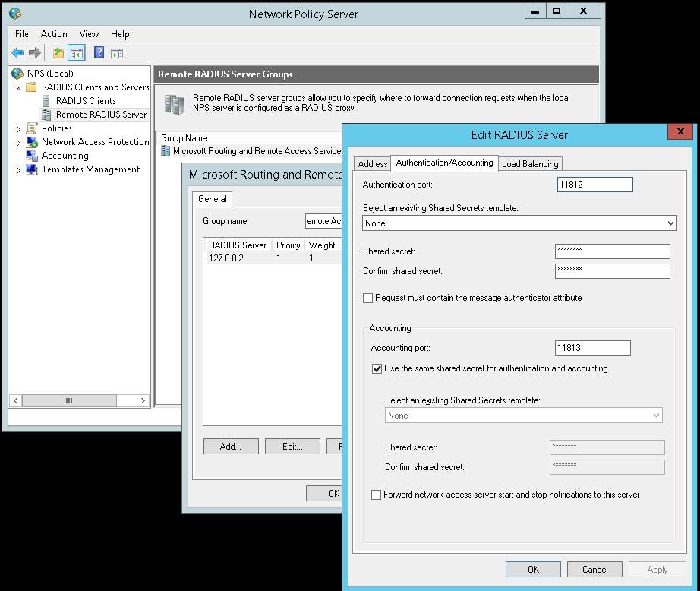
Task: Click the server groups description icon
Action: (x=174, y=104)
